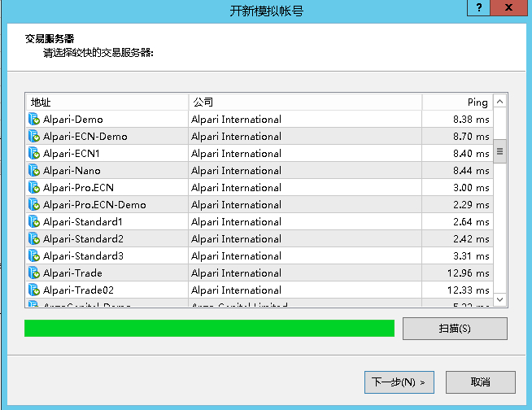
Task: Select the Alpari-Trade server name
Action: [x=72, y=273]
